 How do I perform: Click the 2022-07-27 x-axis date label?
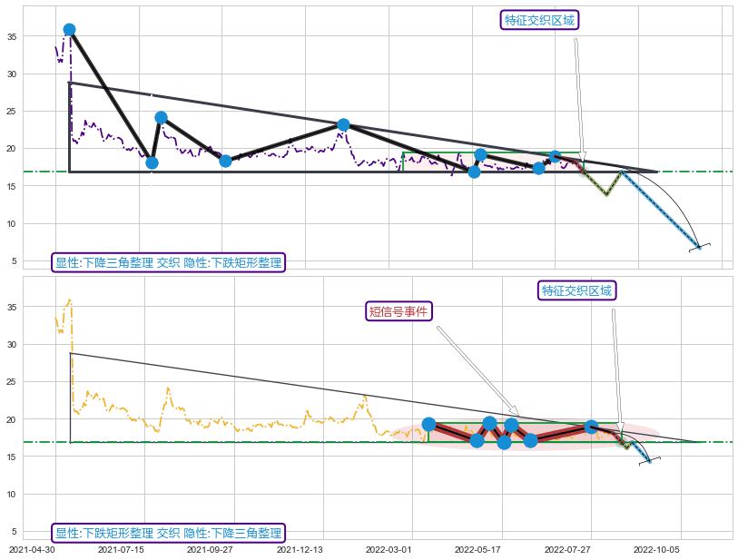567,549
